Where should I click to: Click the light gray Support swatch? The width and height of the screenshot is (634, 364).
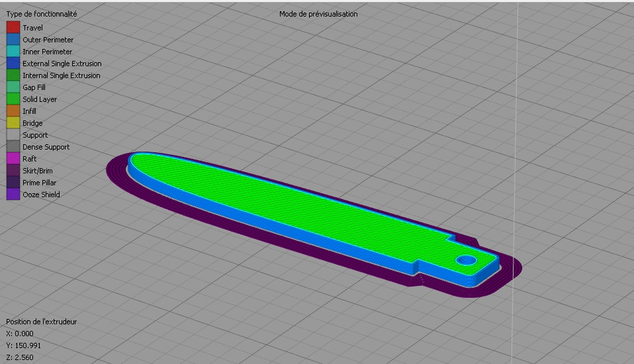click(13, 135)
